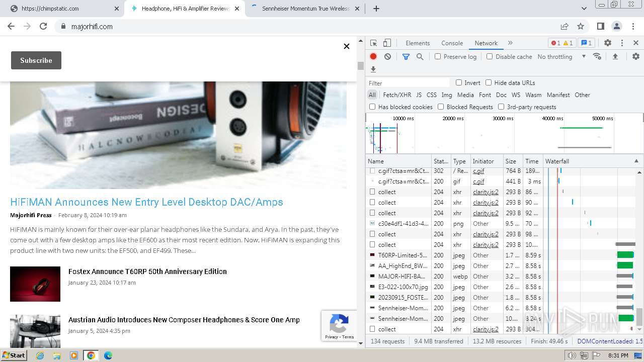Select the T60RP-Limited jpeg request

pyautogui.click(x=403, y=255)
